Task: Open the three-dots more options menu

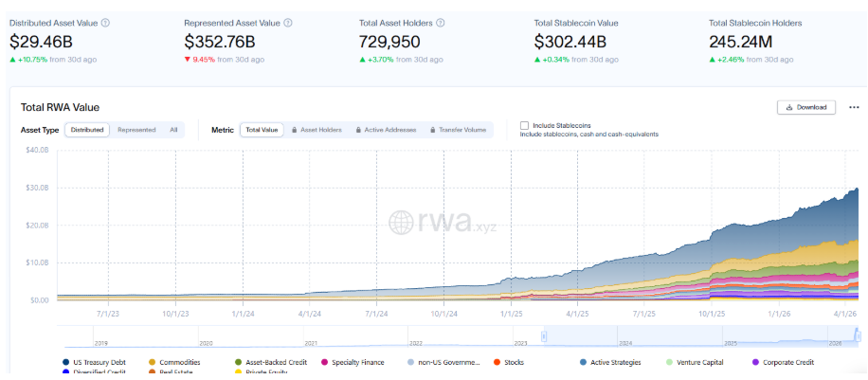Action: [x=854, y=107]
